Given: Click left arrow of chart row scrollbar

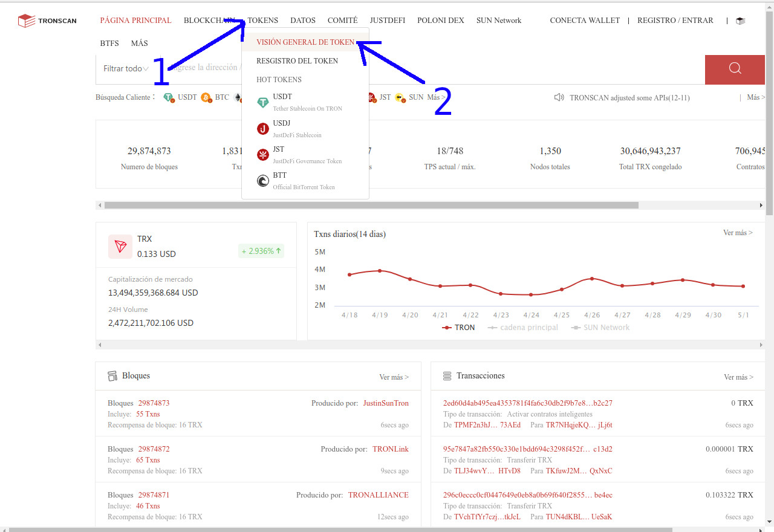Looking at the screenshot, I should pos(99,345).
